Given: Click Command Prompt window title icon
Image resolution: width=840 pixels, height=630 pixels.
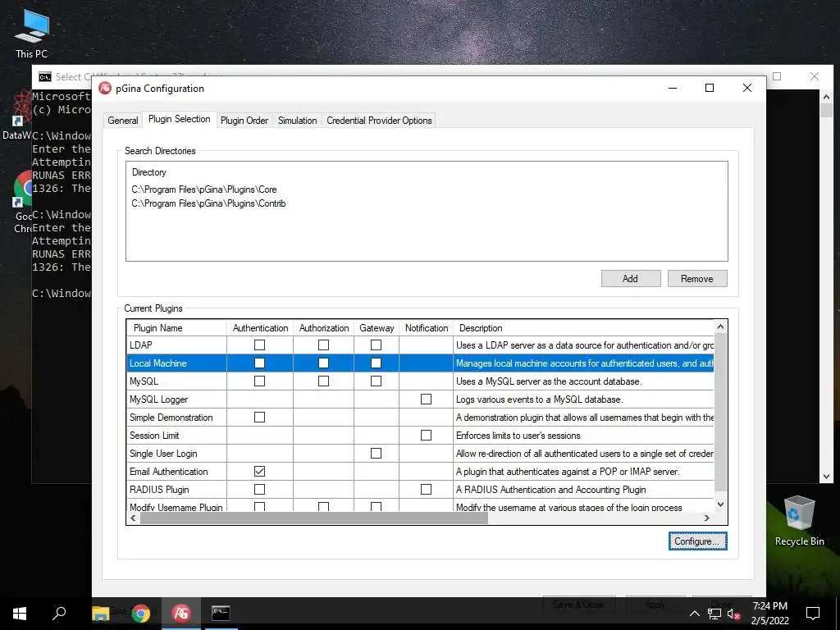Looking at the screenshot, I should pos(45,77).
